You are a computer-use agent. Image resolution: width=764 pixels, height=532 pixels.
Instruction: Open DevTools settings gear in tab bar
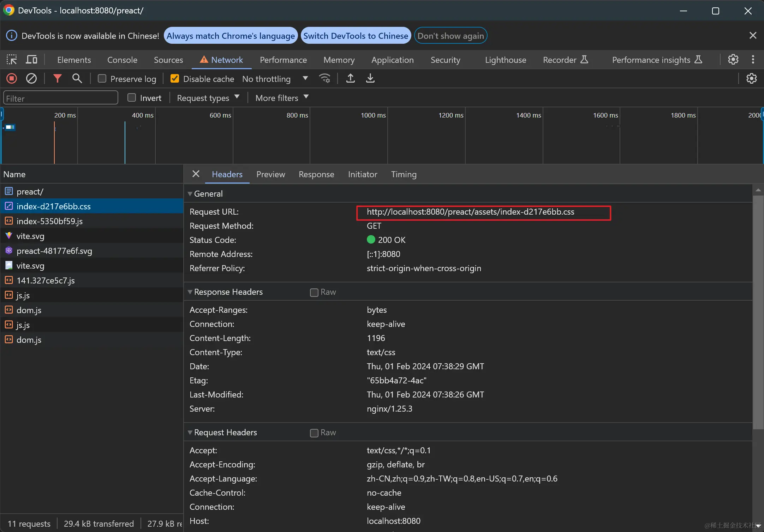coord(733,60)
